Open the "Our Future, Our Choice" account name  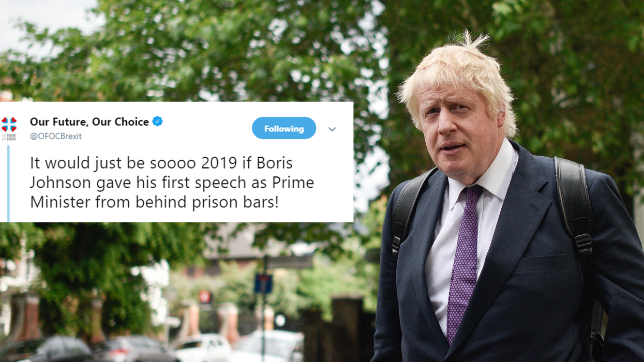[89, 122]
